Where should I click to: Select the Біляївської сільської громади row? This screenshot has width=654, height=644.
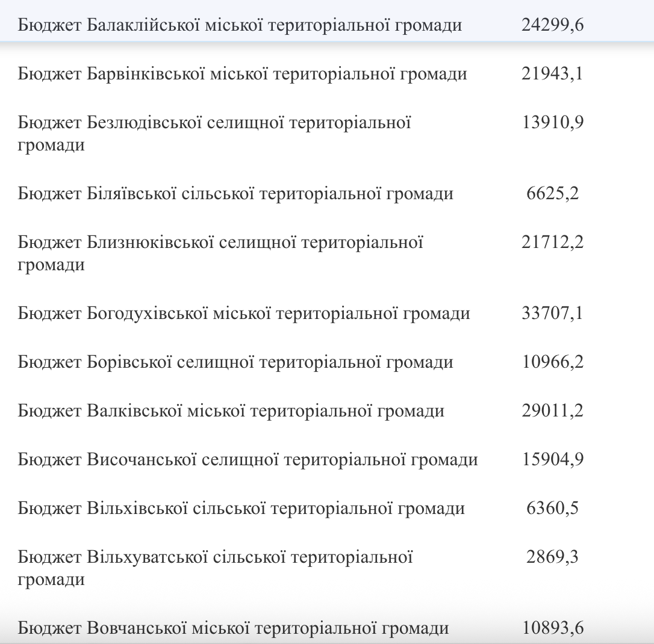pos(327,193)
